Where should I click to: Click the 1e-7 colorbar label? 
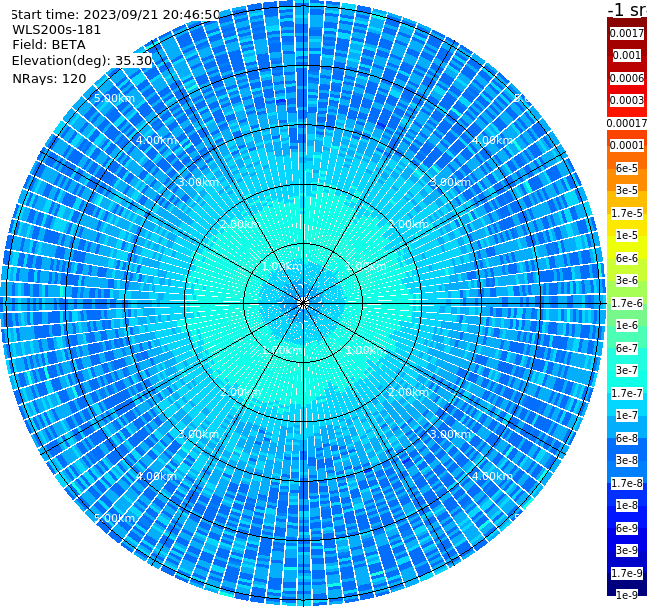627,415
